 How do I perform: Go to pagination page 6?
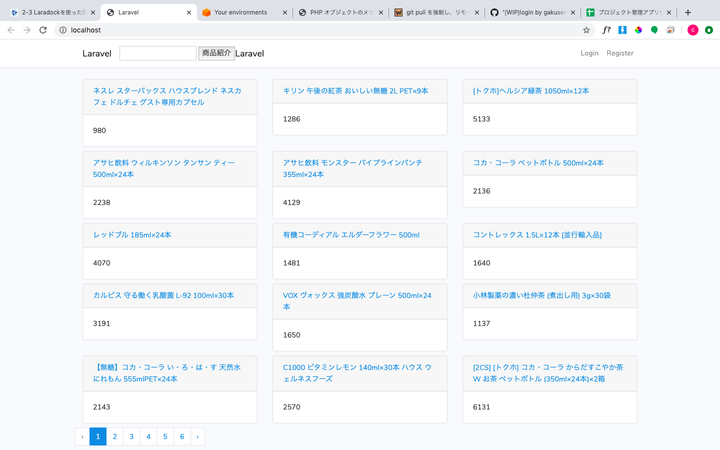pos(182,437)
